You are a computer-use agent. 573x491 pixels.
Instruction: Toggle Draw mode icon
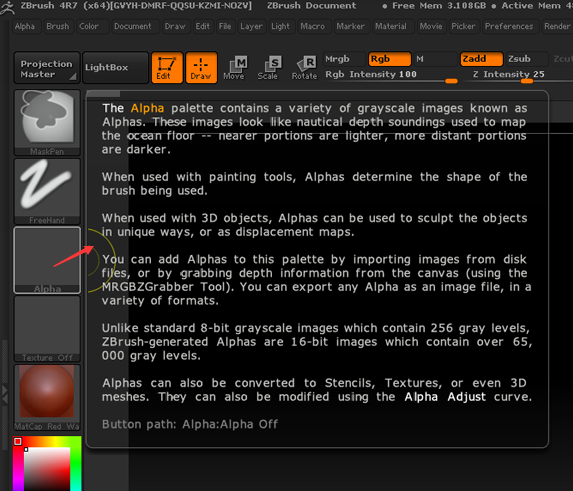(x=201, y=68)
